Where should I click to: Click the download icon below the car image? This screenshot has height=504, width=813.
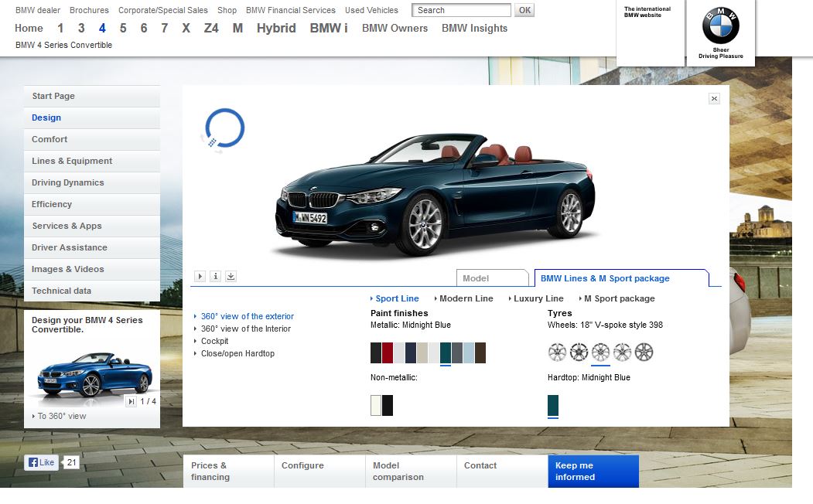pos(231,276)
